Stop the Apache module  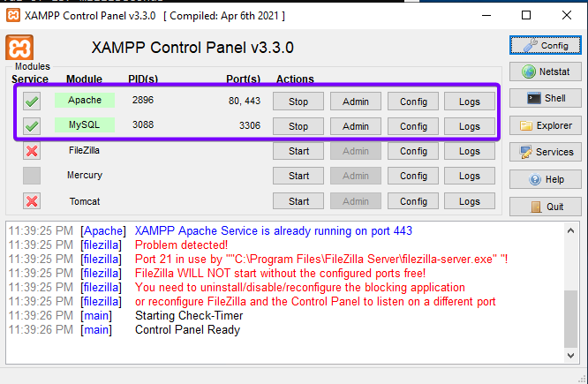pos(298,102)
